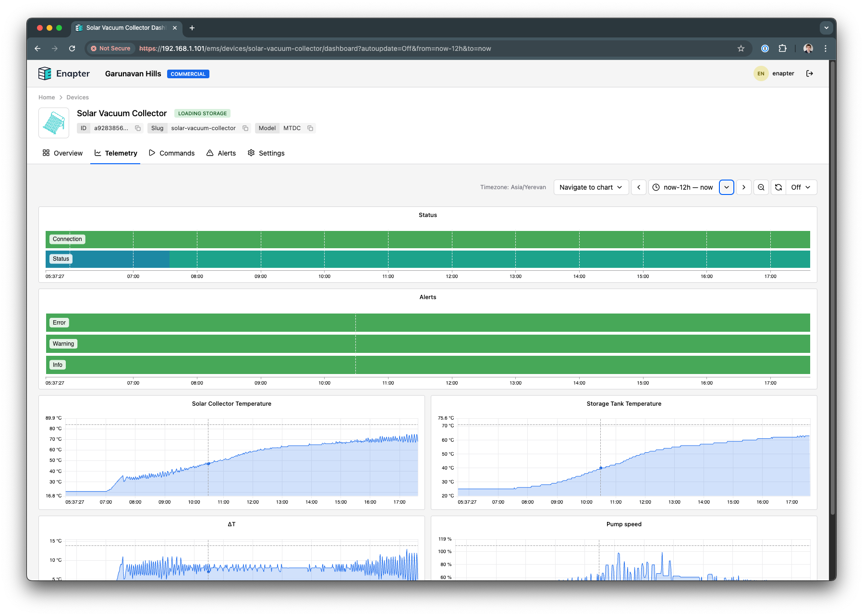Go to previous time range
The image size is (863, 616).
pyautogui.click(x=639, y=187)
